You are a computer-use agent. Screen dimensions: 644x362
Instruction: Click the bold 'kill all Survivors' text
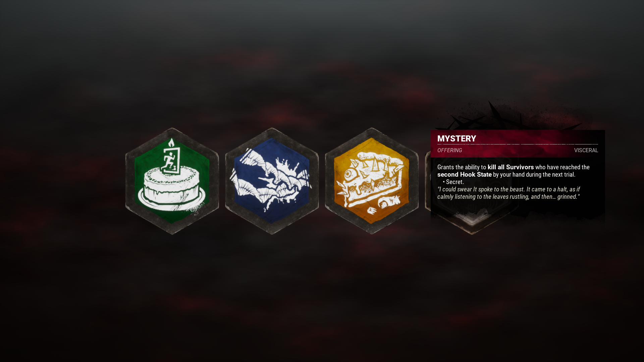[511, 167]
